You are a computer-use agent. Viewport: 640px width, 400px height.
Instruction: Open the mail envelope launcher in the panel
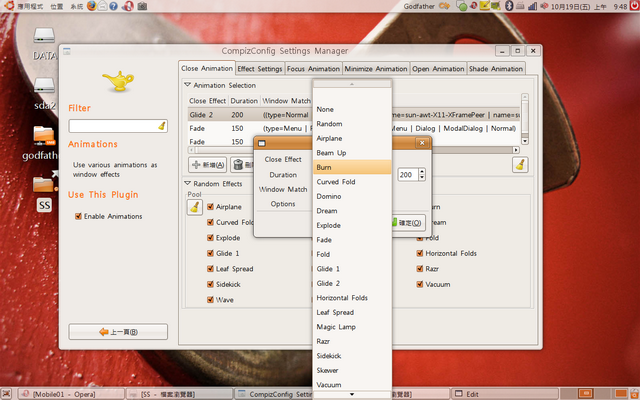(x=102, y=6)
